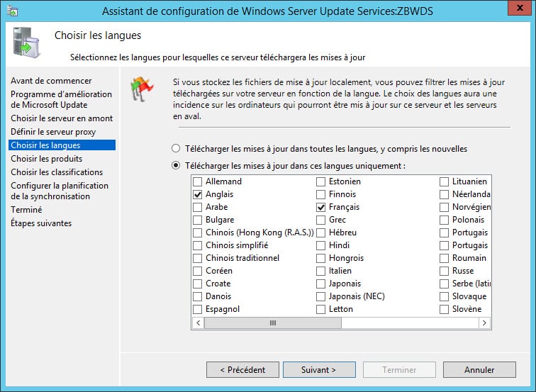Uncheck the Français language checkbox
The height and width of the screenshot is (392, 536).
click(321, 207)
